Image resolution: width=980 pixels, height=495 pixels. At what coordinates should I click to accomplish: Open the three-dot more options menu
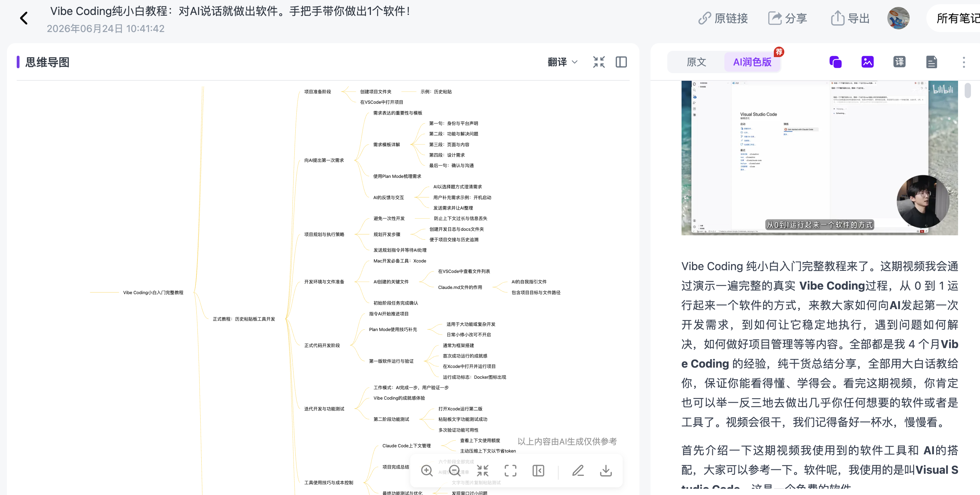(x=964, y=62)
